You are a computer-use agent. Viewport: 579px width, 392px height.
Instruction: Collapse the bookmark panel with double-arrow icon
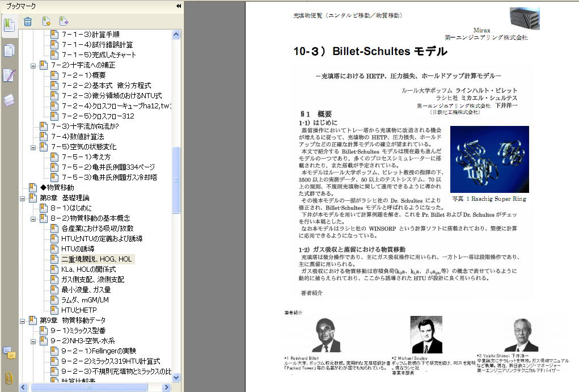click(x=179, y=6)
